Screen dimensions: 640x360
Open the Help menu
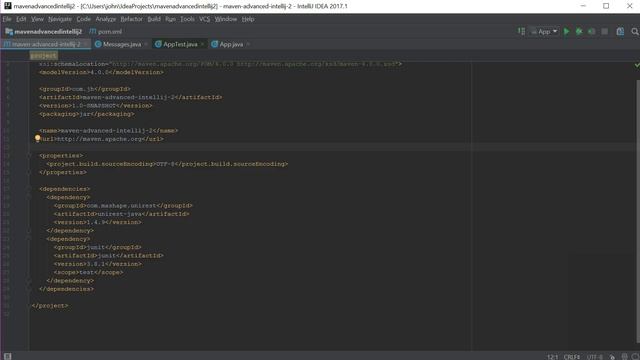pos(248,19)
